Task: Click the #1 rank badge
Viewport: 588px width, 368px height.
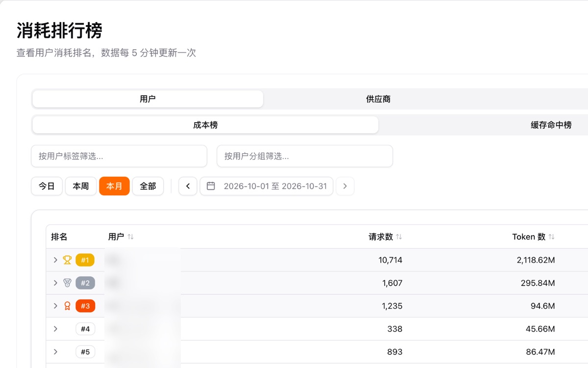Action: (85, 260)
